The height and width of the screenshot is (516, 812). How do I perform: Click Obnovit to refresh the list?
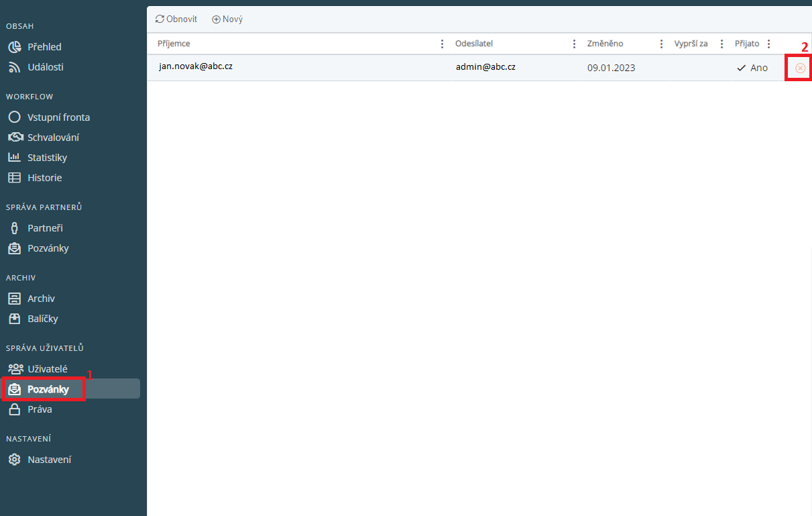176,19
